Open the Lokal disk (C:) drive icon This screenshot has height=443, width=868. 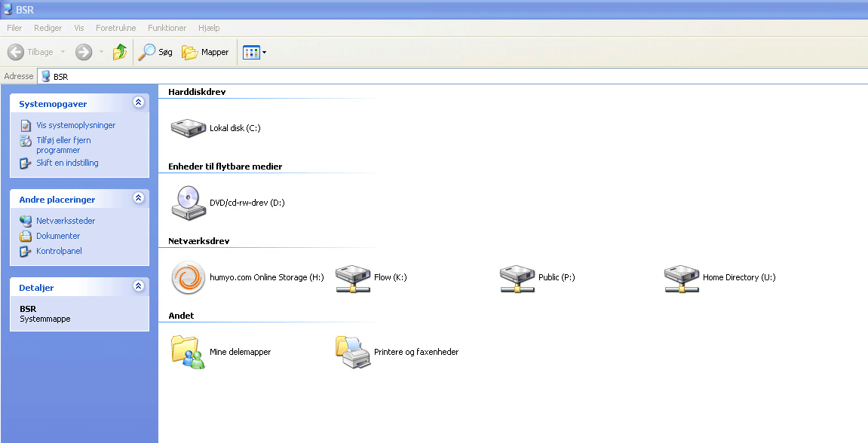coord(188,128)
